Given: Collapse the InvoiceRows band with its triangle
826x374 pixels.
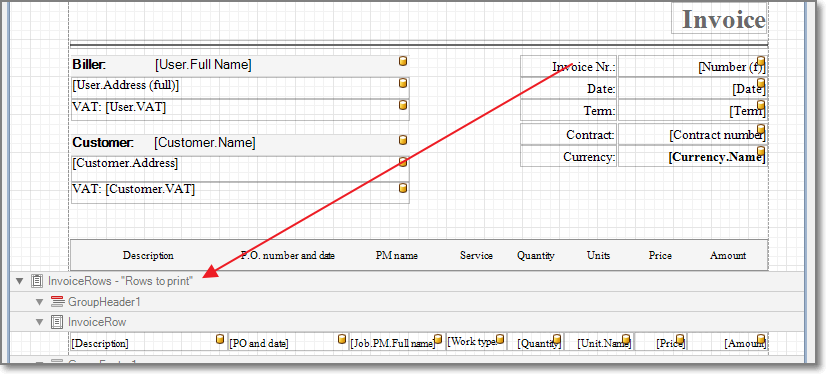Looking at the screenshot, I should pyautogui.click(x=20, y=281).
